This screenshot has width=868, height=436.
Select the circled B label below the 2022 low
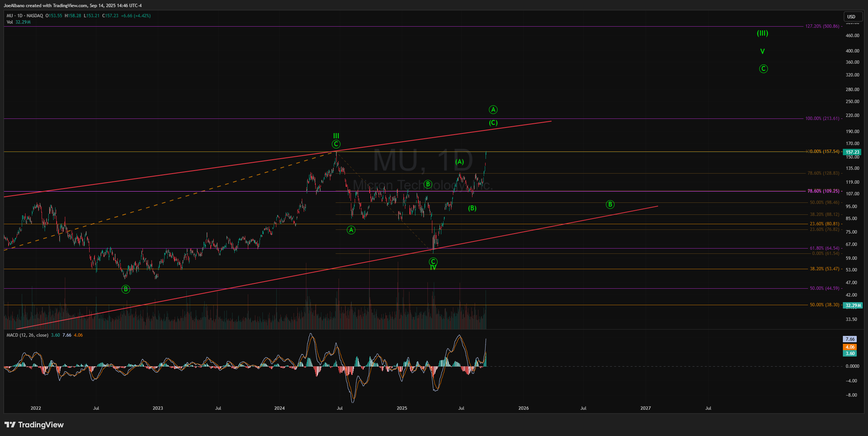(x=126, y=289)
